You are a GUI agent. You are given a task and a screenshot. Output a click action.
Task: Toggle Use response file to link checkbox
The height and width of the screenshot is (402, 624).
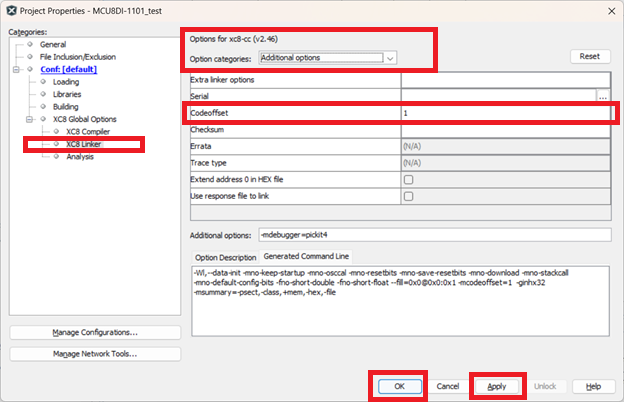(407, 195)
